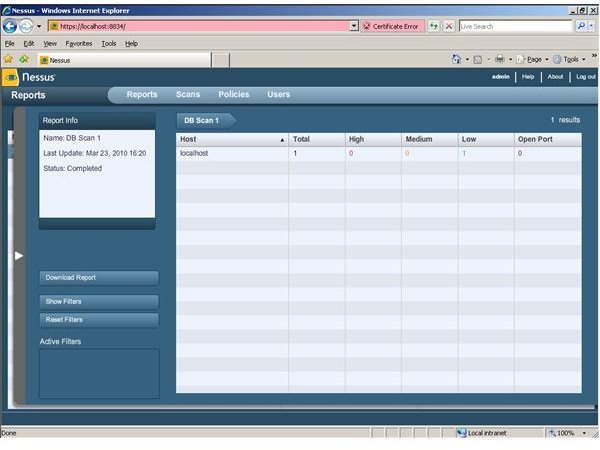
Task: Expand the address bar history dropdown
Action: [x=354, y=26]
